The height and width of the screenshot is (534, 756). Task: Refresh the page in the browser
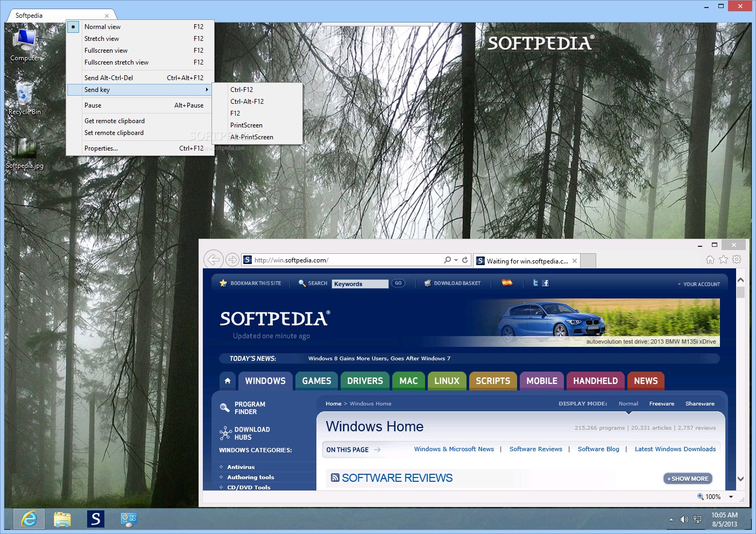point(465,260)
